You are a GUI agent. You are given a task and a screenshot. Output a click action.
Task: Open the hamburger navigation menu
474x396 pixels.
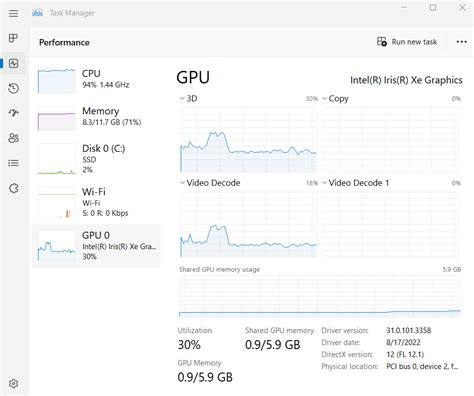tap(13, 13)
